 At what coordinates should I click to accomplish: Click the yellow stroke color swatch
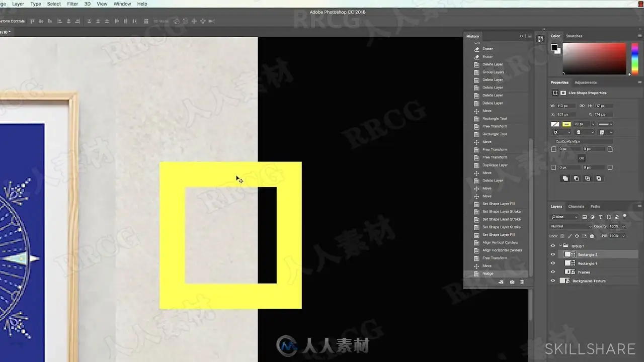coord(567,124)
